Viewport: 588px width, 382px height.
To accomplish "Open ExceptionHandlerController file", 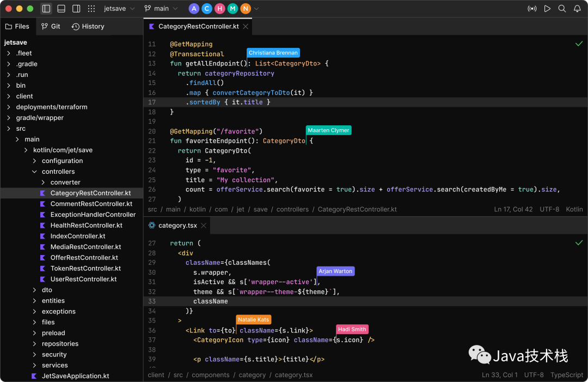I will coord(93,215).
